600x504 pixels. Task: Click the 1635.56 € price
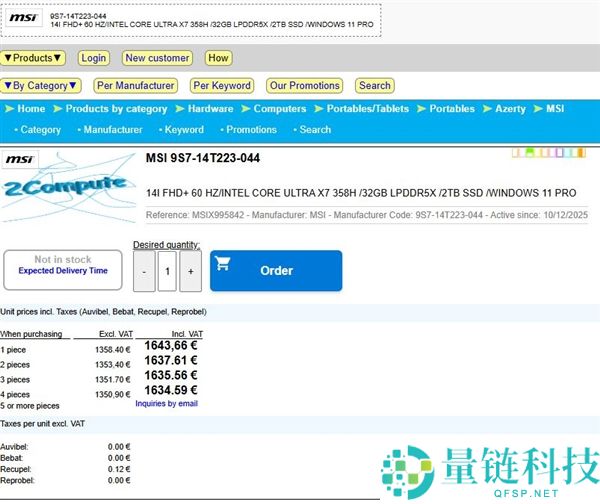[171, 375]
